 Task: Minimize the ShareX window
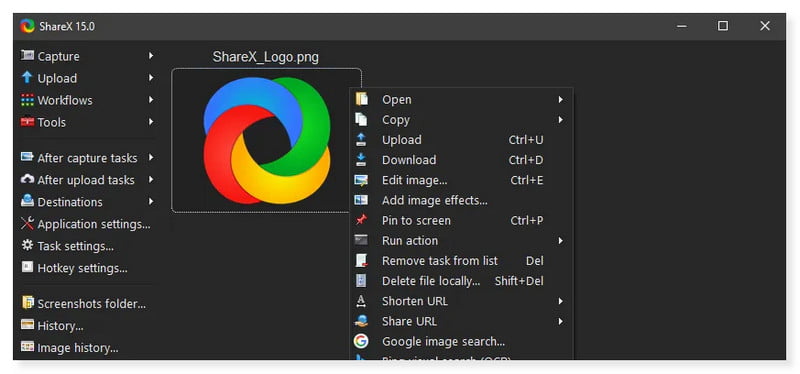(681, 26)
